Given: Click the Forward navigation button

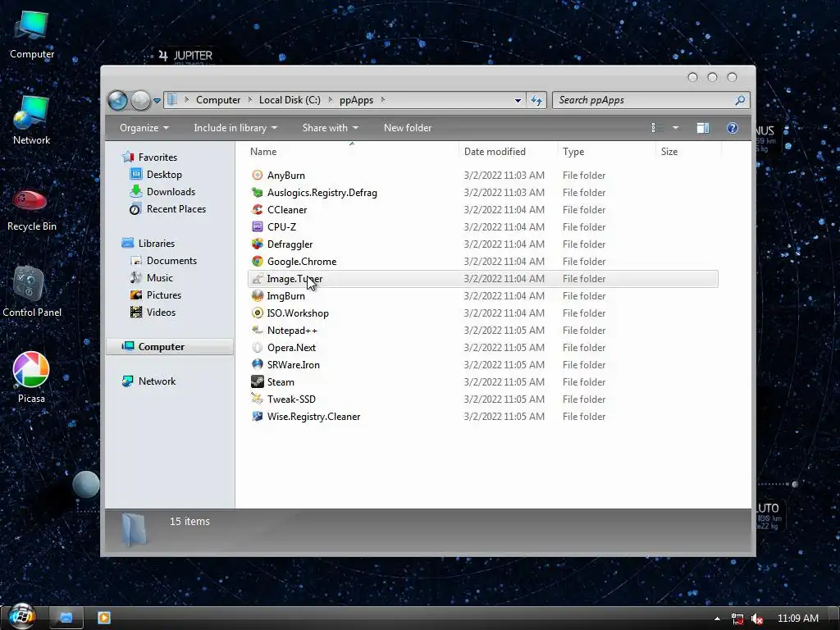Looking at the screenshot, I should click(140, 100).
